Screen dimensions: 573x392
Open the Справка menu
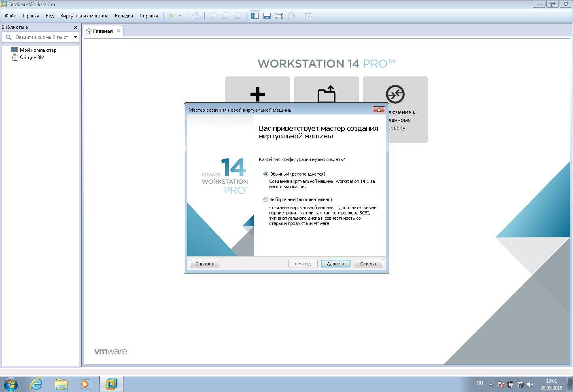149,16
